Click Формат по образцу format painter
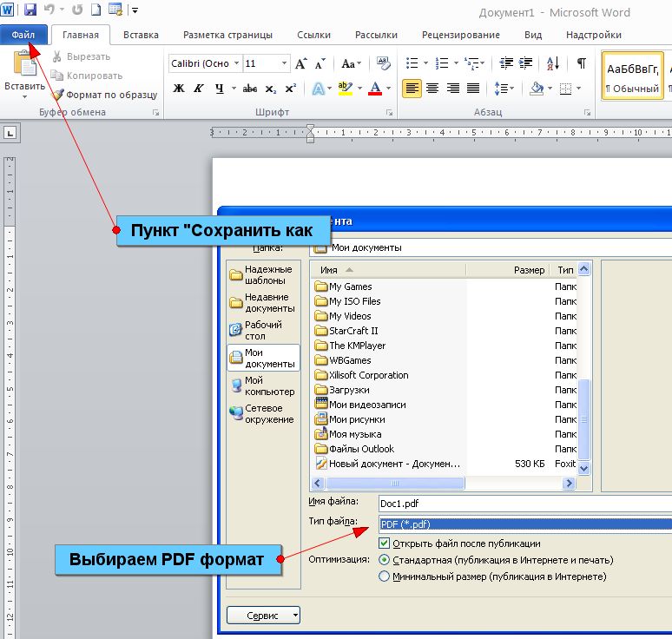This screenshot has height=639, width=672. click(105, 95)
